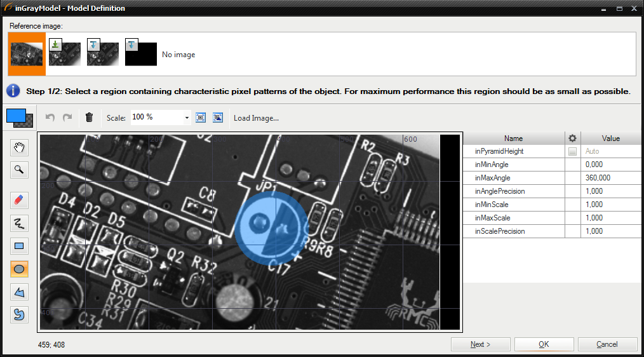Select the Lasso freeform region tool
Screen dimensions: 644x357
[20, 314]
